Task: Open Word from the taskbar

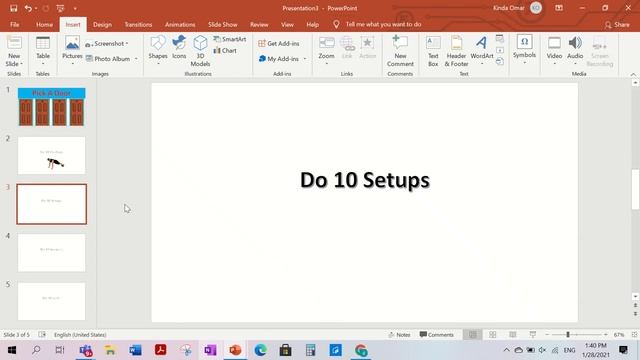Action: point(135,350)
